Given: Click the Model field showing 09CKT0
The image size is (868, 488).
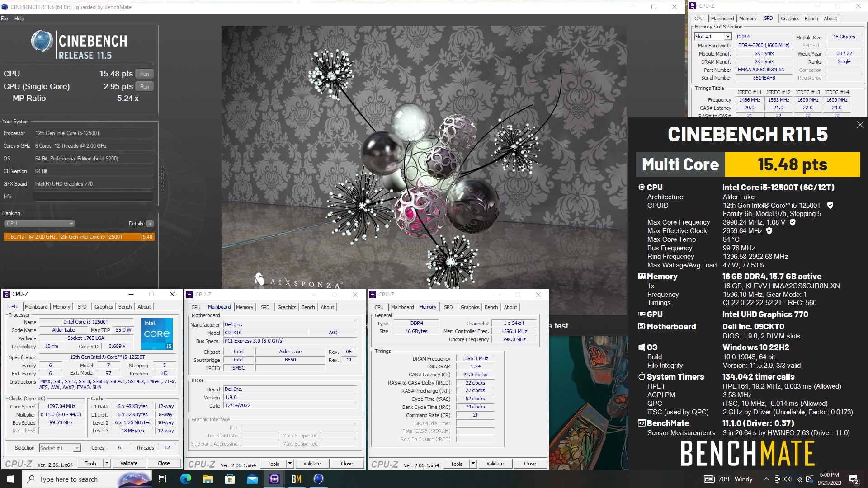Looking at the screenshot, I should pyautogui.click(x=266, y=333).
